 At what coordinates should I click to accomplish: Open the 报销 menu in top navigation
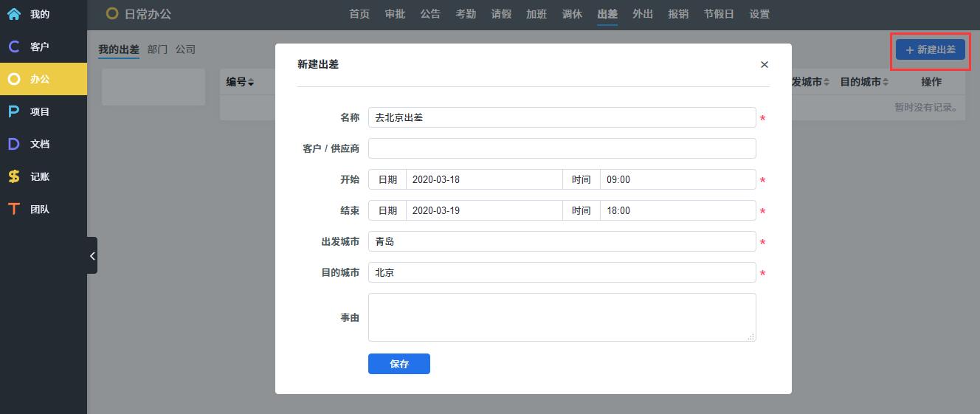[678, 14]
